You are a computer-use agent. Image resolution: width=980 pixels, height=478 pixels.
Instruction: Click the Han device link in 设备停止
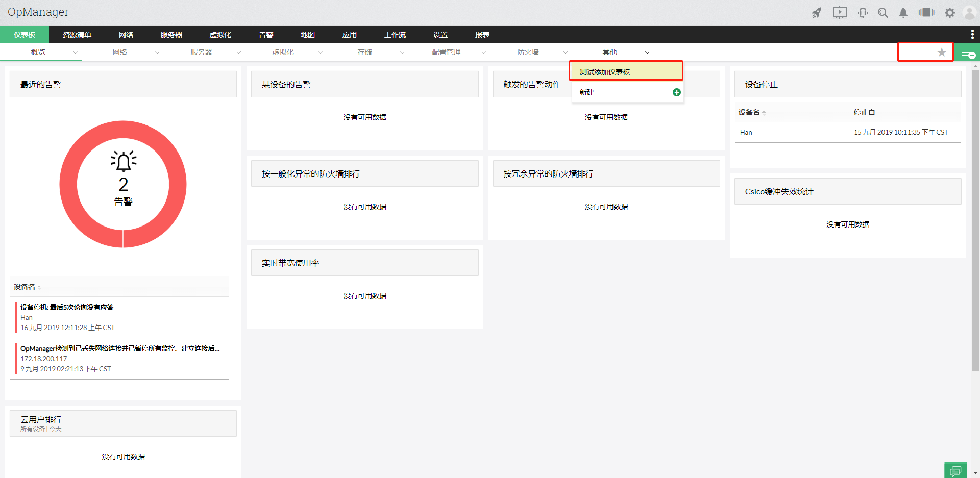click(x=746, y=132)
